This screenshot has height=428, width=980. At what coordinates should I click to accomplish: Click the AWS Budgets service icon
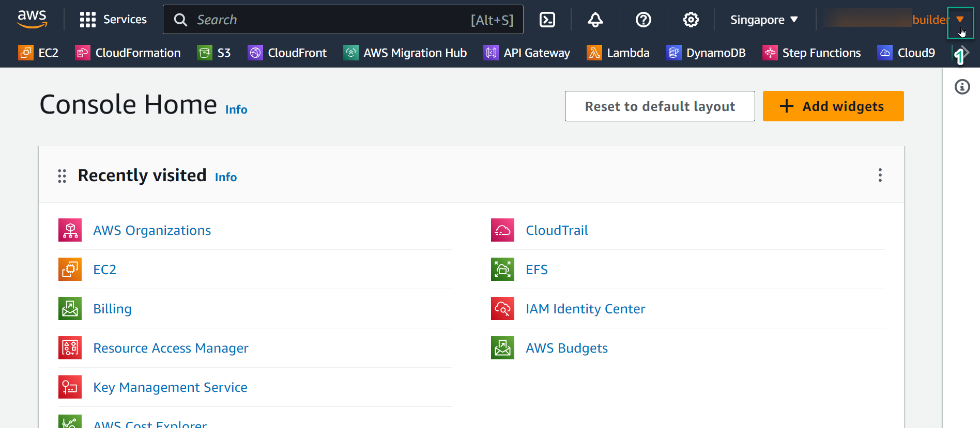tap(502, 348)
